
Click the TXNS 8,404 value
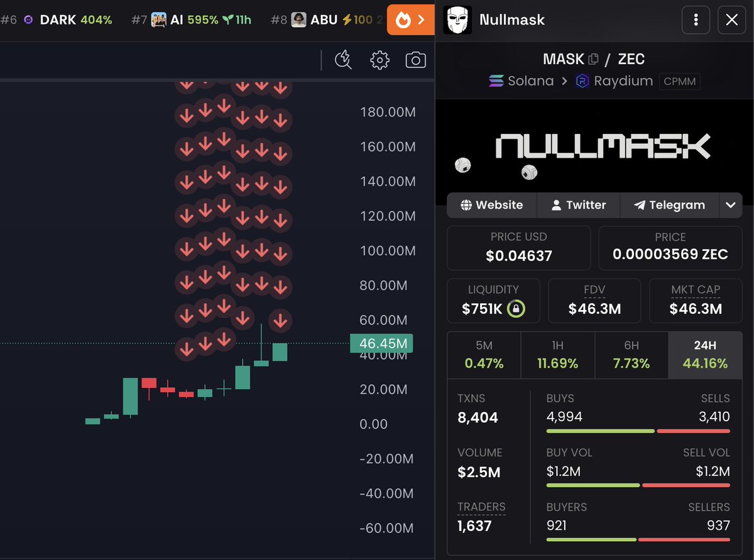[478, 418]
